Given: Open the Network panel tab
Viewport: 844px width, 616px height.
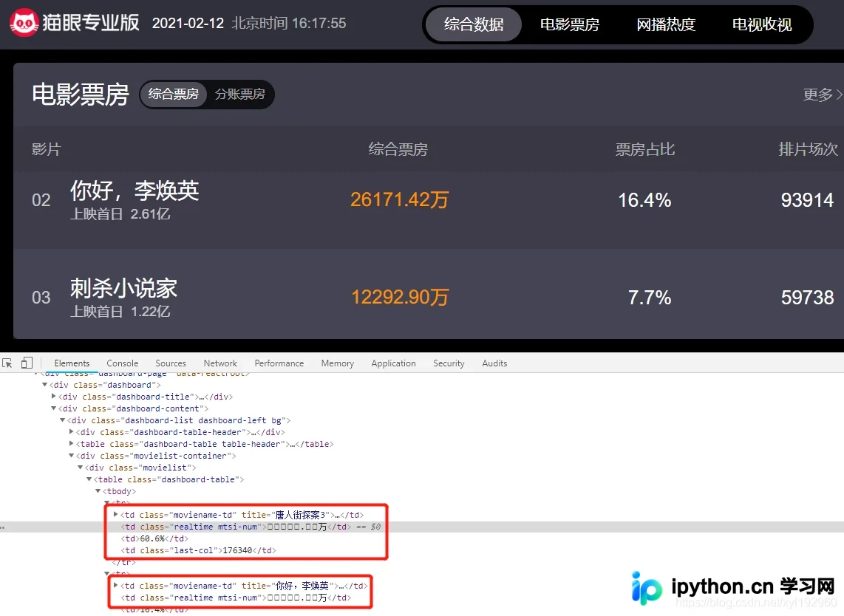Looking at the screenshot, I should pos(220,363).
